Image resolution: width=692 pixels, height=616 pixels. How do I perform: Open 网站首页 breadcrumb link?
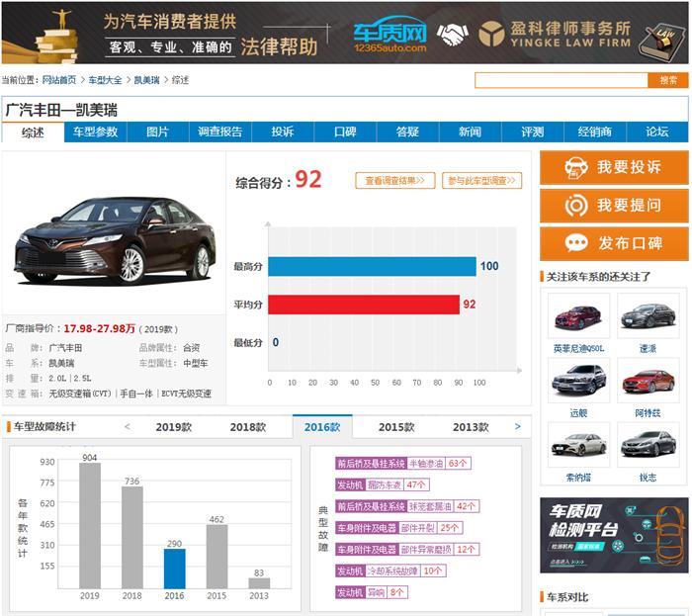pyautogui.click(x=59, y=80)
